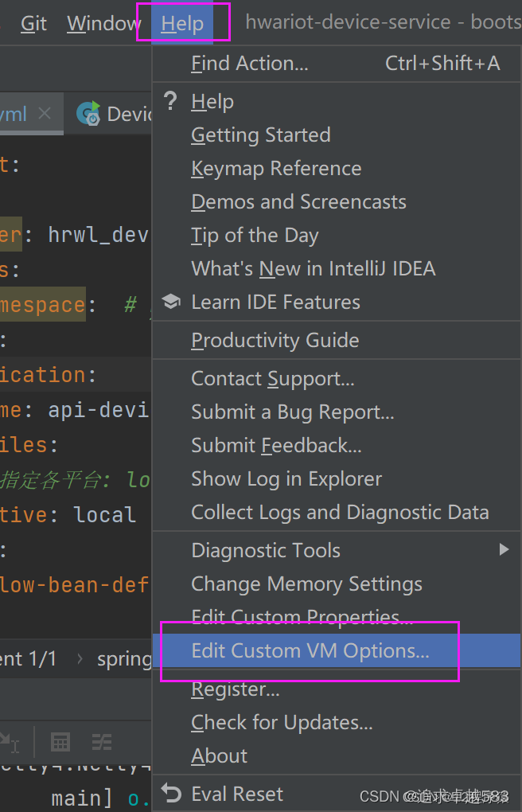
Task: Click 'hwariot-device-service' window title text
Action: [x=348, y=22]
